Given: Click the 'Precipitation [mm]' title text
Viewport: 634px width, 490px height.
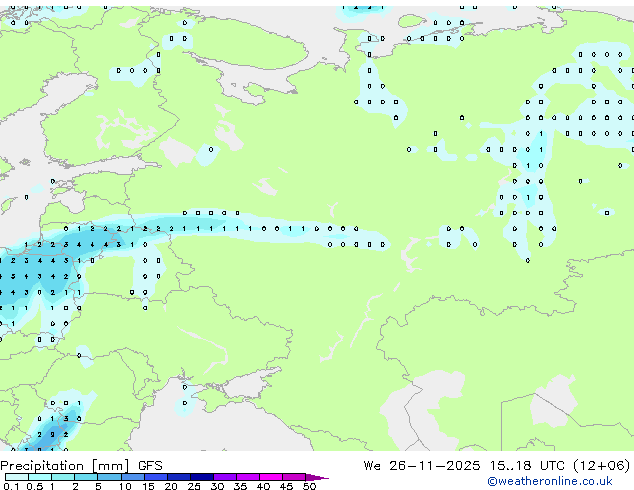Looking at the screenshot, I should point(65,466).
